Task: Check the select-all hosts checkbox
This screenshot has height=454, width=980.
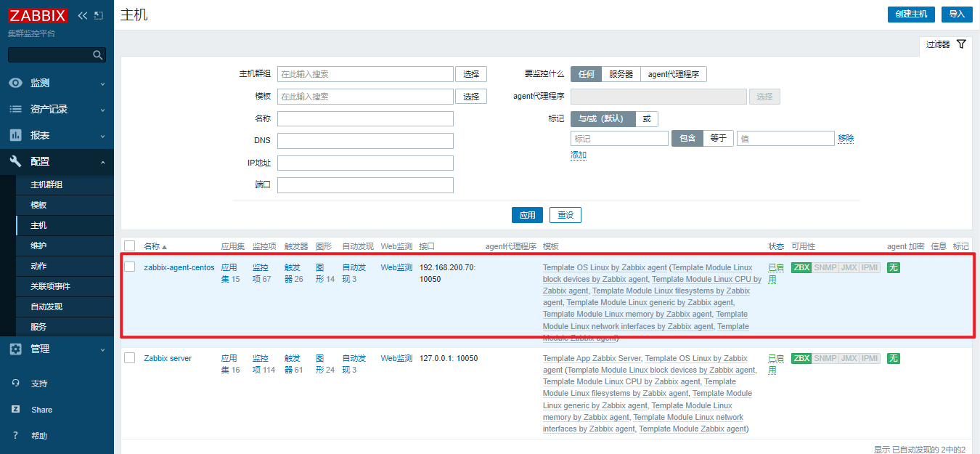Action: tap(130, 246)
